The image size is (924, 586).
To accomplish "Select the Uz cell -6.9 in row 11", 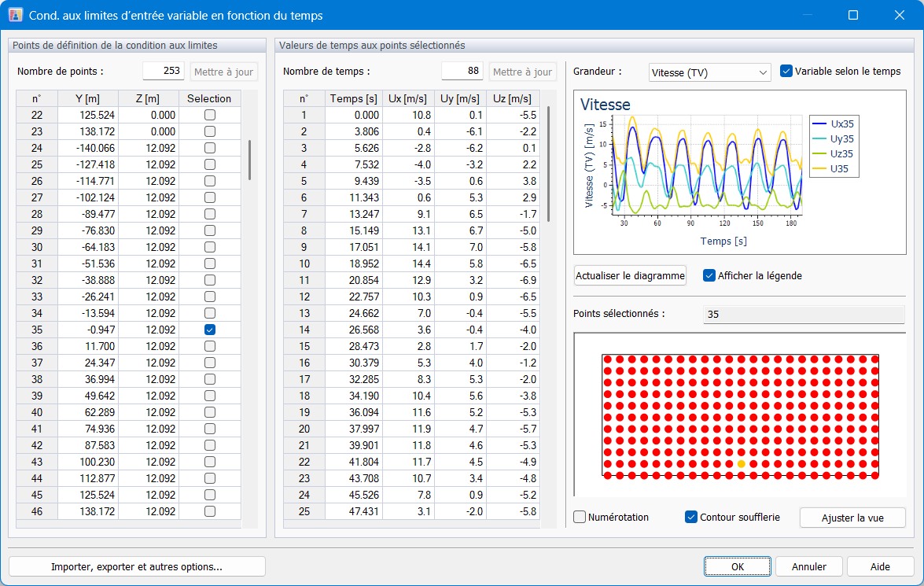I will tap(513, 280).
